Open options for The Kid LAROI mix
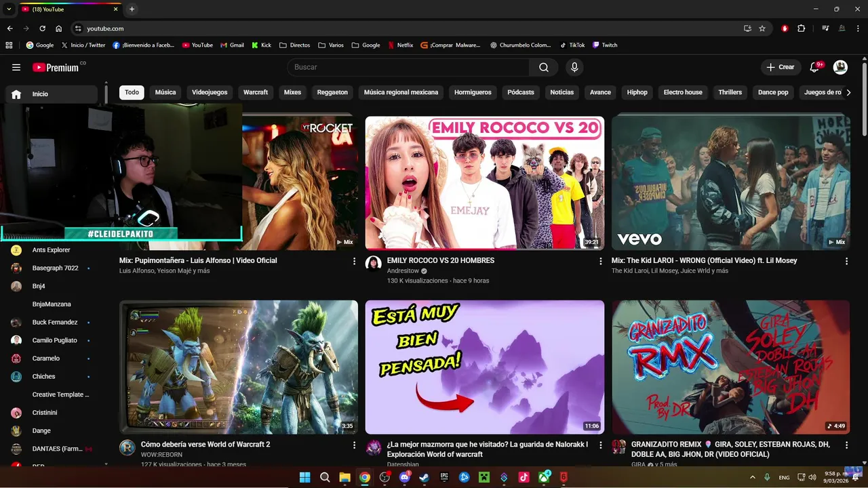868x488 pixels. click(x=846, y=261)
